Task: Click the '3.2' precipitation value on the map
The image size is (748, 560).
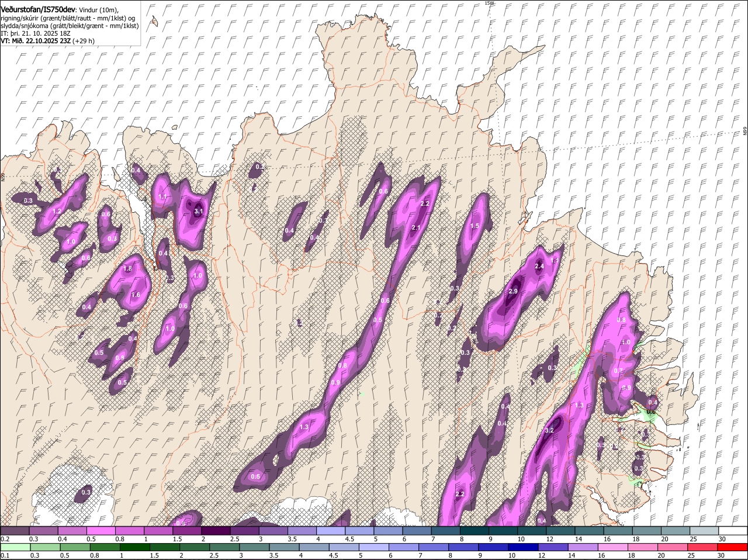Action: [549, 430]
